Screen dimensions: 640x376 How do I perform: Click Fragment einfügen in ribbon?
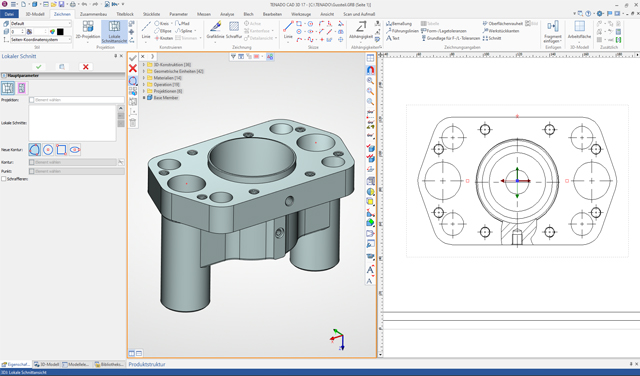coord(553,31)
